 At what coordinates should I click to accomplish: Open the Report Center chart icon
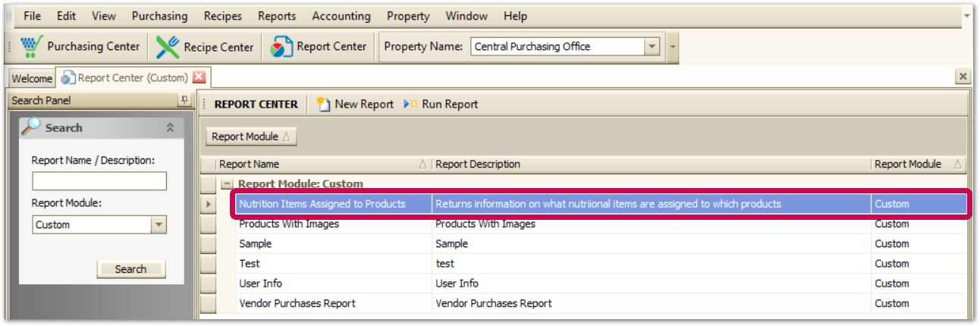[281, 46]
